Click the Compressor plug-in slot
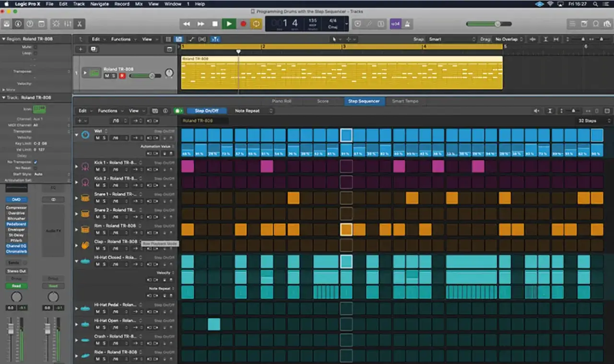The width and height of the screenshot is (614, 364). [16, 208]
